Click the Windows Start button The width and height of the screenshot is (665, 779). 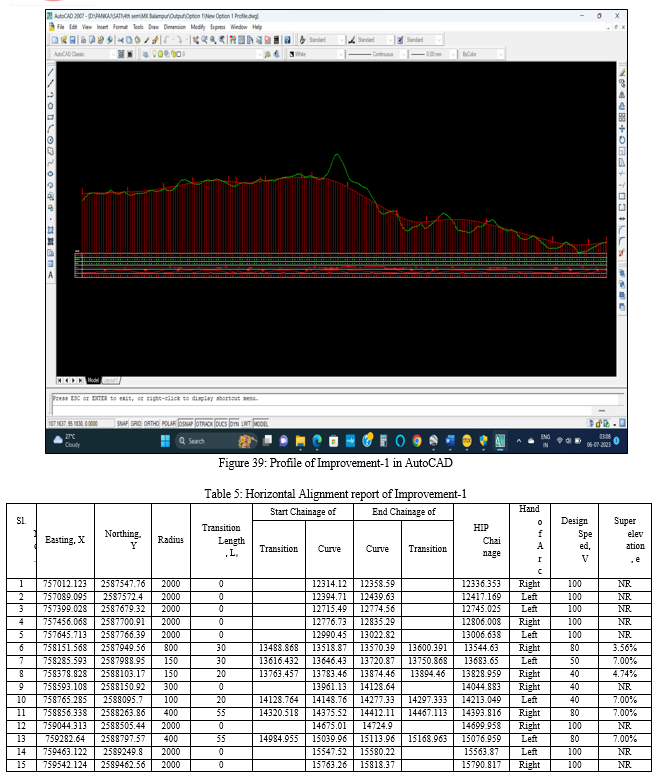tap(165, 441)
